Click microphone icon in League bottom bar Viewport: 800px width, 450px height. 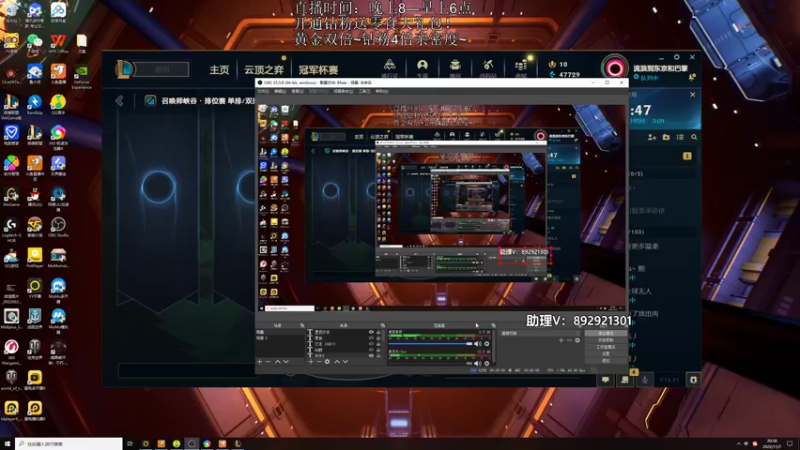[645, 379]
